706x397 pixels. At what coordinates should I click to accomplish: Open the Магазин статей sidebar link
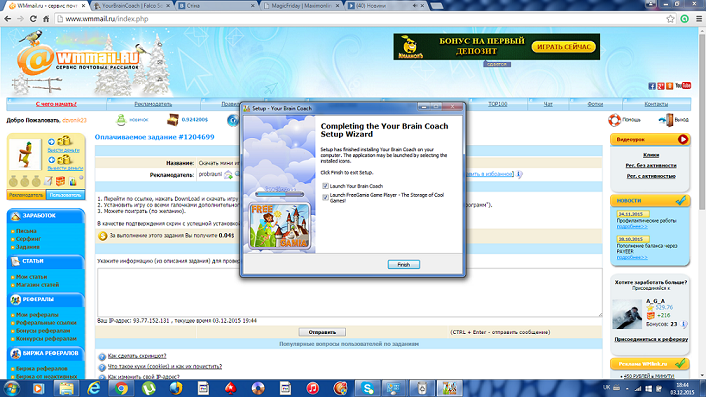[x=37, y=285]
